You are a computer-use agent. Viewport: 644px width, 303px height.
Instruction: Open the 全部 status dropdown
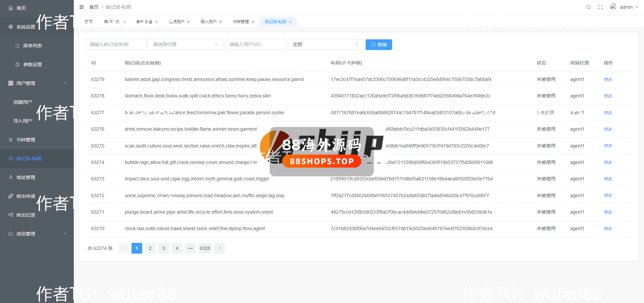click(x=325, y=44)
